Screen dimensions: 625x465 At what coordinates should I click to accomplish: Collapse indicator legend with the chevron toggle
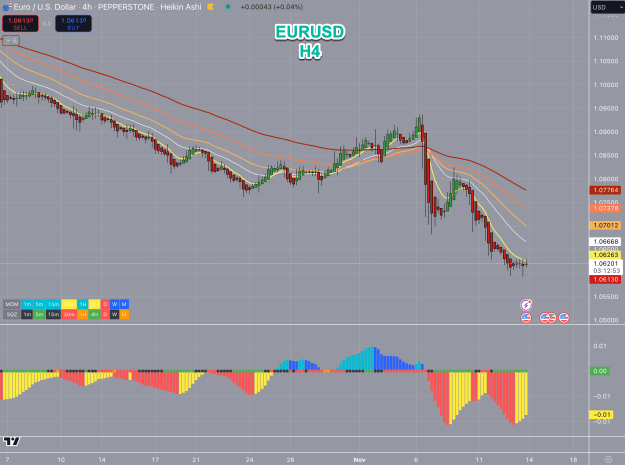11,41
